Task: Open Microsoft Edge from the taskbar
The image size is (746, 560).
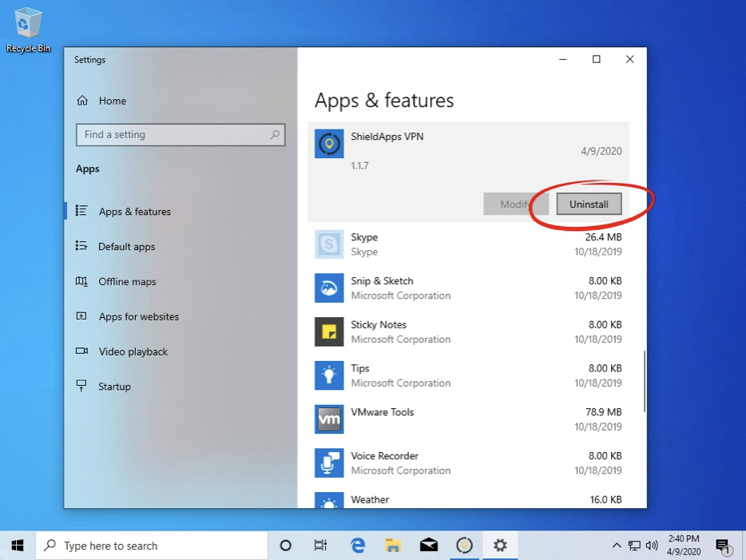Action: pos(358,546)
